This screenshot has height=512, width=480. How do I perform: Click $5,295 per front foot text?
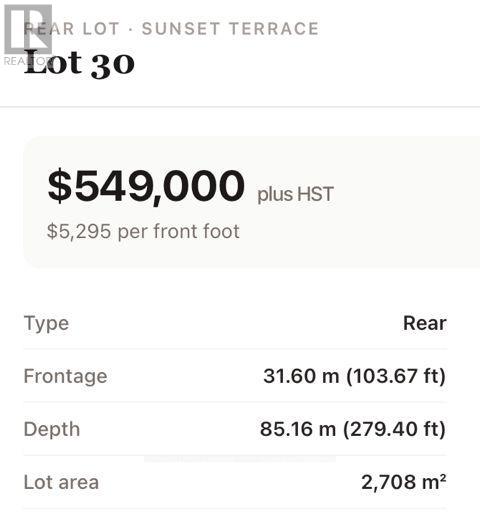pyautogui.click(x=143, y=231)
